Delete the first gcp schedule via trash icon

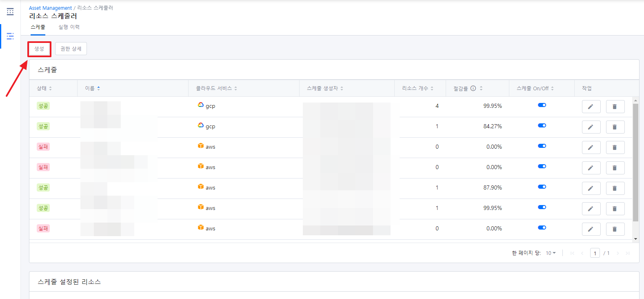(615, 107)
